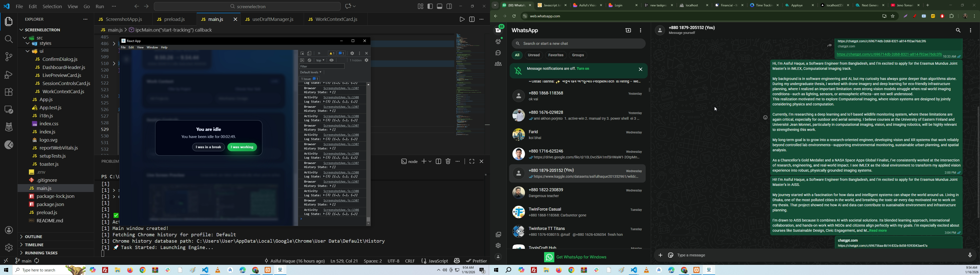Open the Selection menu in VS Code

click(x=52, y=6)
